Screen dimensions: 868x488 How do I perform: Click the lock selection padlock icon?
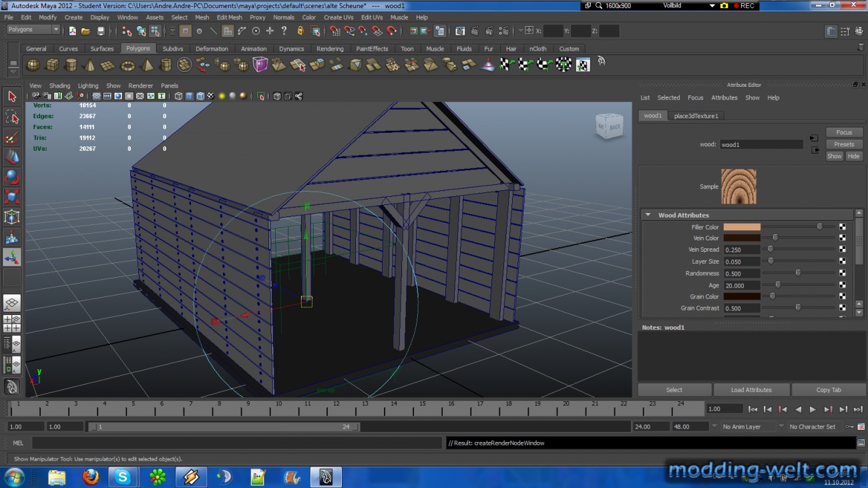300,31
